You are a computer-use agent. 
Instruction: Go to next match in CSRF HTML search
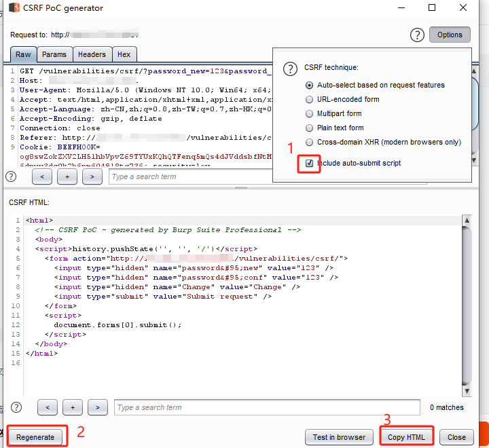98,407
